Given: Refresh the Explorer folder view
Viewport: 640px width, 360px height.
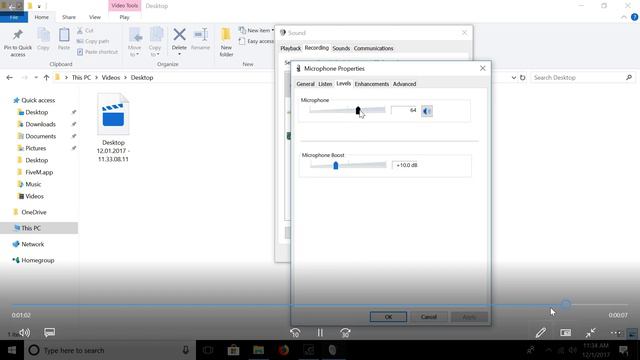Looking at the screenshot, I should [x=522, y=78].
